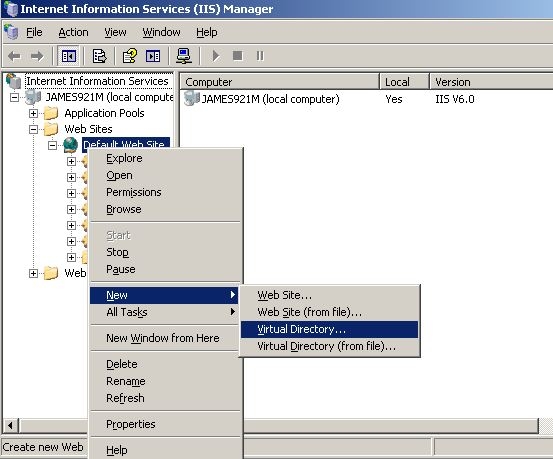Viewport: 553px width, 459px height.
Task: Expand the first child node under Default Web Site
Action: coord(72,161)
